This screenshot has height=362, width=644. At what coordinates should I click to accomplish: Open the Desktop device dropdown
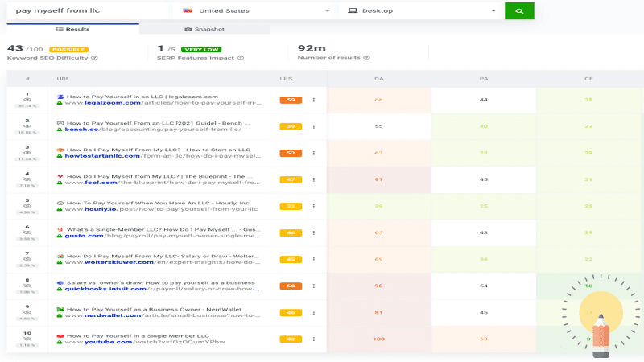coord(420,11)
